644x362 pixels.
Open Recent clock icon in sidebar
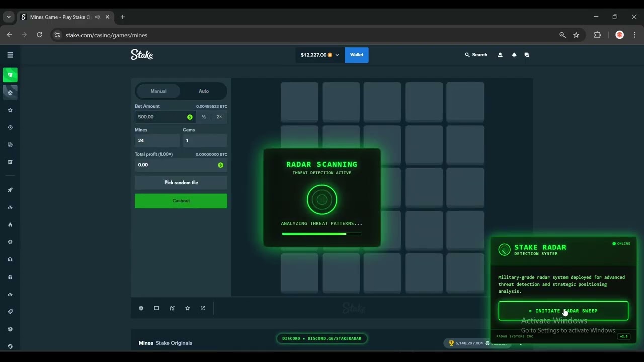pos(10,128)
